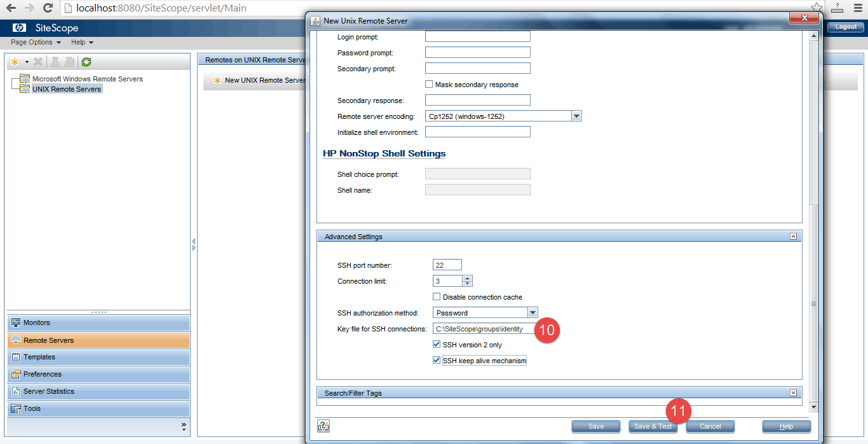Select Microsoft Windows Remote Servers tree node
The width and height of the screenshot is (868, 444).
pos(88,79)
